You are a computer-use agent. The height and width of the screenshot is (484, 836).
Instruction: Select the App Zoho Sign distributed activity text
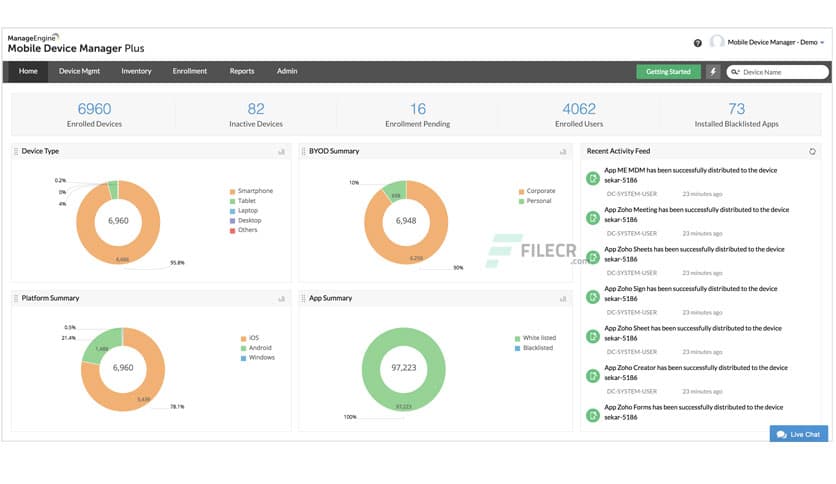690,294
